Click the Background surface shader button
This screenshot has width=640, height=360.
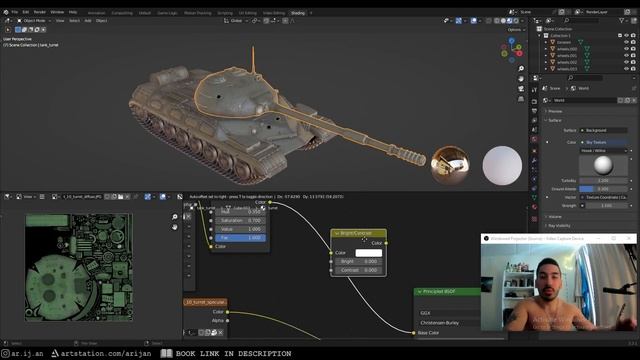[603, 130]
